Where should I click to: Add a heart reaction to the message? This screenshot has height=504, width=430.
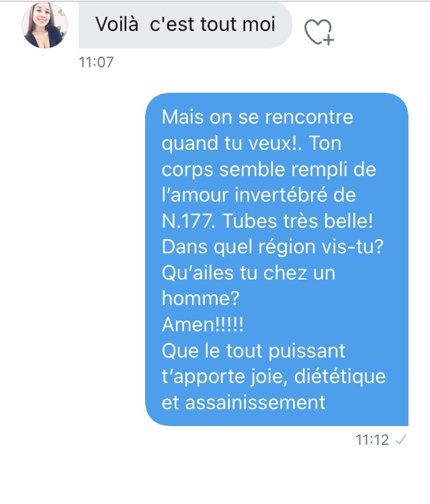coord(317,30)
